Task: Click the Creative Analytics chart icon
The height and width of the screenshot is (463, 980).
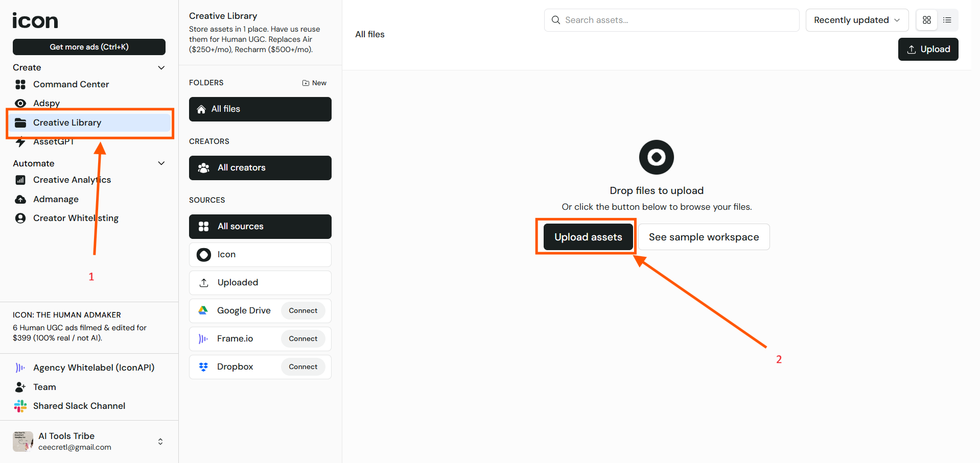Action: [20, 180]
